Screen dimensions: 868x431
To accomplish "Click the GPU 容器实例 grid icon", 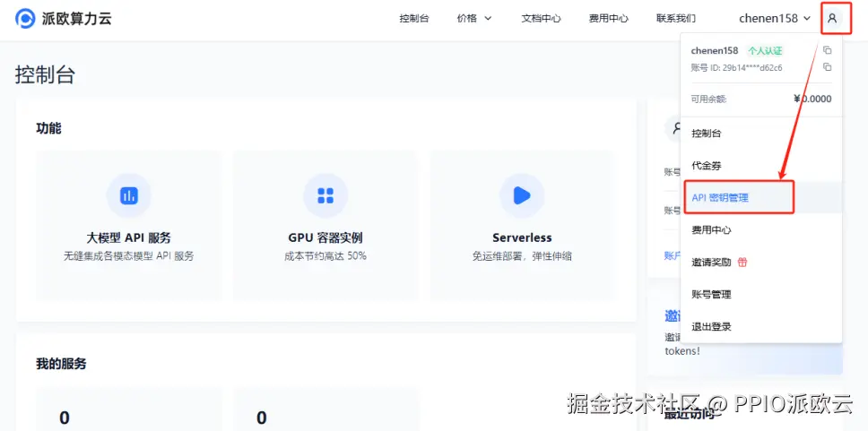I will tap(325, 195).
